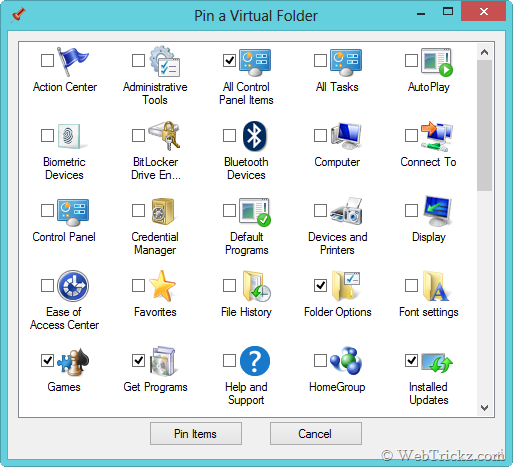Click the Ease of Access Center icon
This screenshot has height=467, width=513.
(x=73, y=286)
